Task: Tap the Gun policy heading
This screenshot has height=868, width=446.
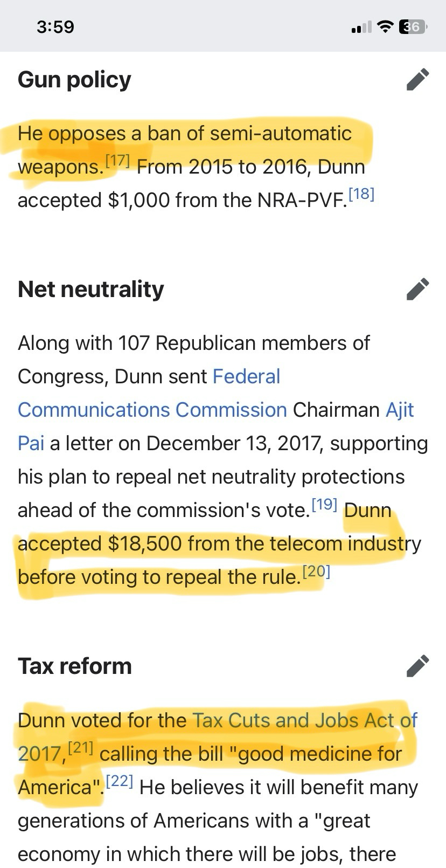Action: click(x=74, y=80)
